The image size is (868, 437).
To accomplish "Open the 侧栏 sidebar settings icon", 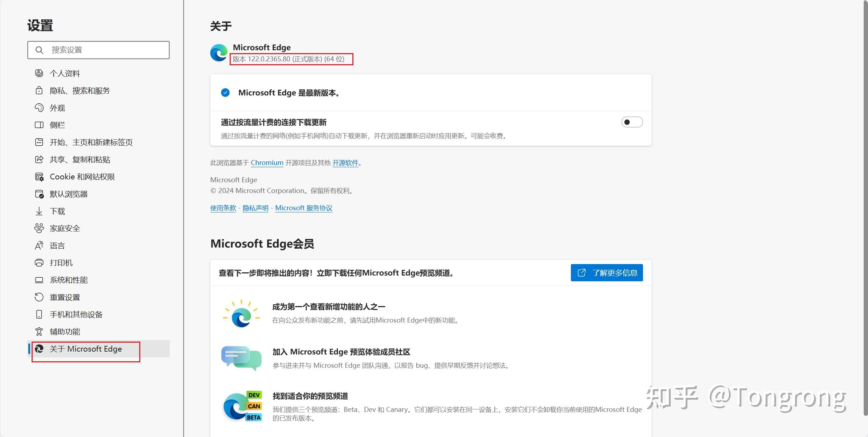I will (x=39, y=125).
